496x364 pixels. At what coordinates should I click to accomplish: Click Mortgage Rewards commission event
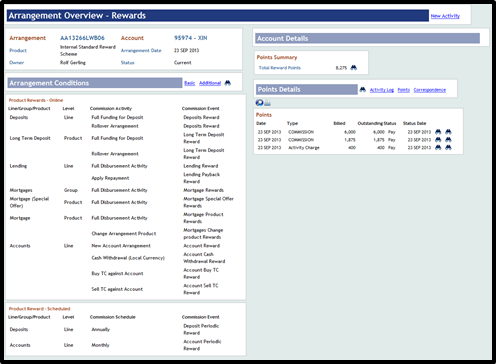pos(203,190)
